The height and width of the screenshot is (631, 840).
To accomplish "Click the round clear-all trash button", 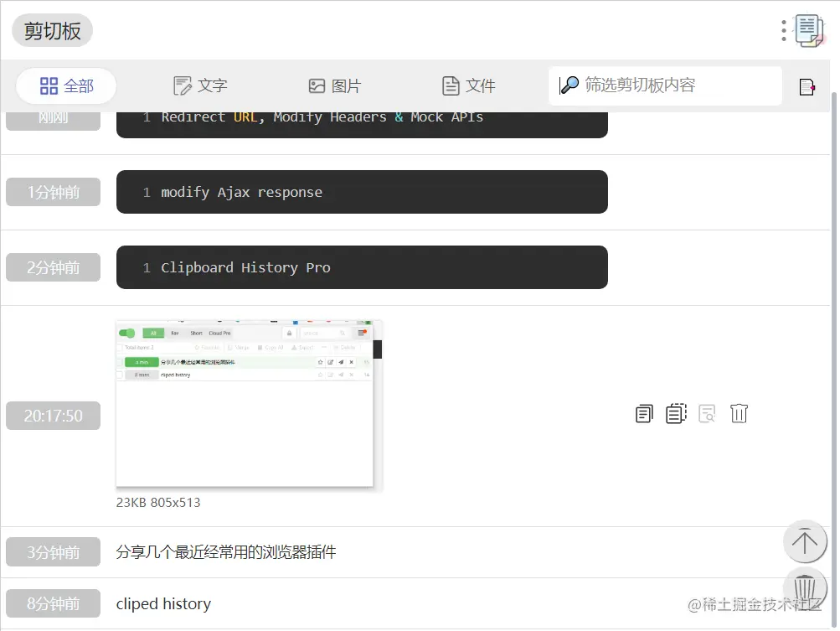I will point(805,588).
